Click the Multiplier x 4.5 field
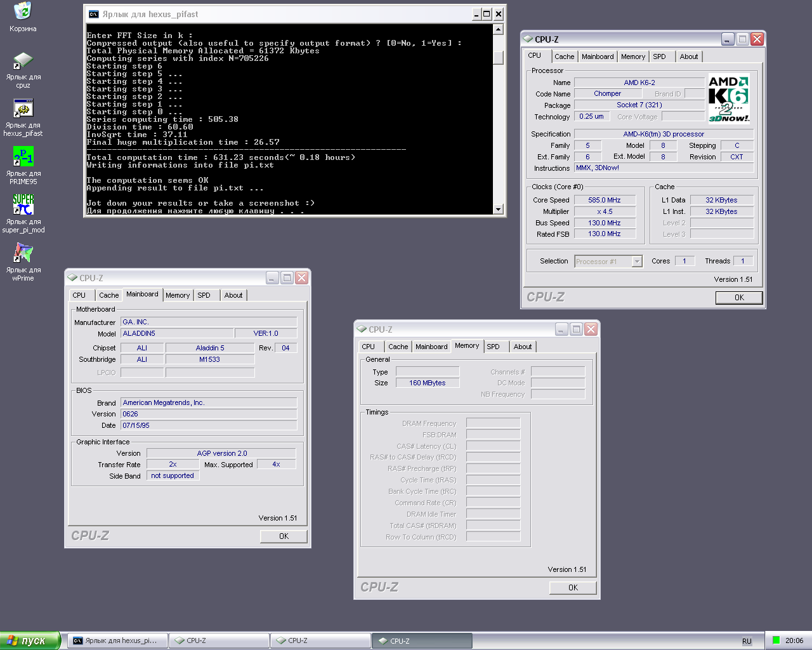Screen dimensions: 812x650 pos(605,211)
